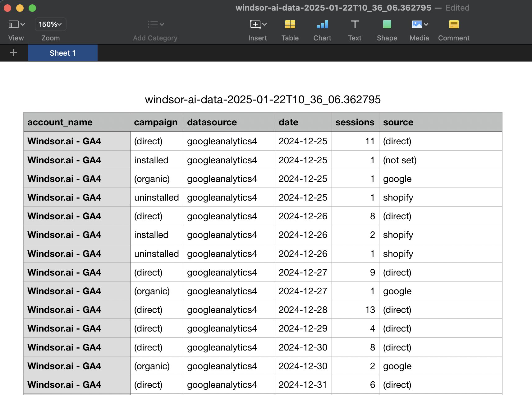This screenshot has width=532, height=395.
Task: Select Windsor.ai - GA4 cell in 2024-12-31 row
Action: pyautogui.click(x=77, y=385)
